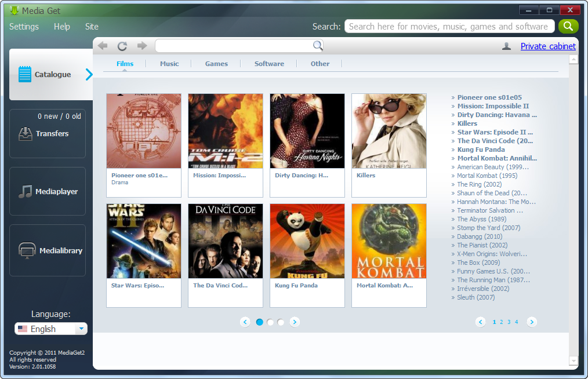This screenshot has height=379, width=588.
Task: Go to previous film list page arrow
Action: (480, 322)
